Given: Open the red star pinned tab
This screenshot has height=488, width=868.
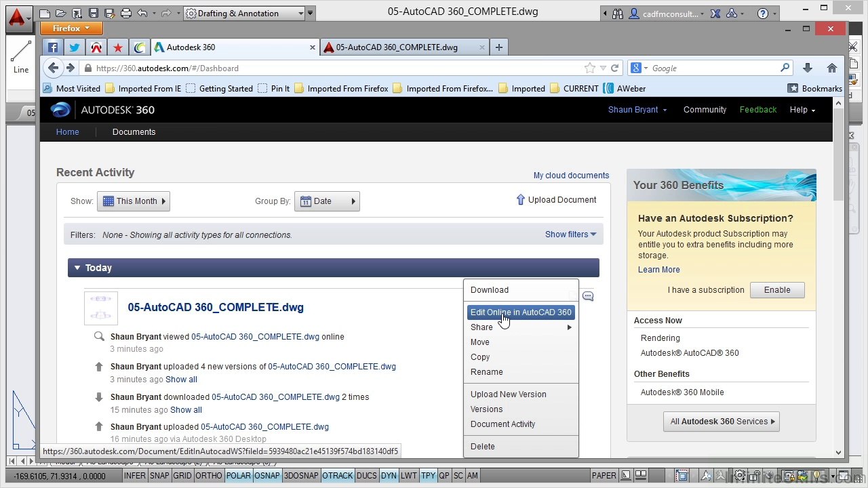Looking at the screenshot, I should (x=118, y=47).
